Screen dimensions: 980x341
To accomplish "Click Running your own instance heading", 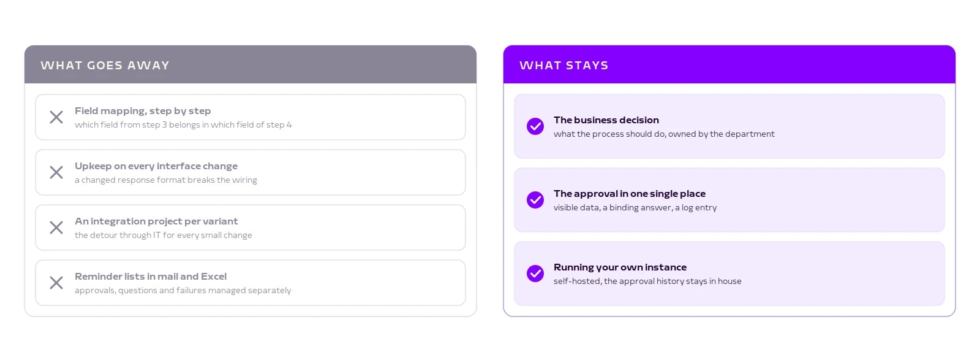I will [x=620, y=267].
